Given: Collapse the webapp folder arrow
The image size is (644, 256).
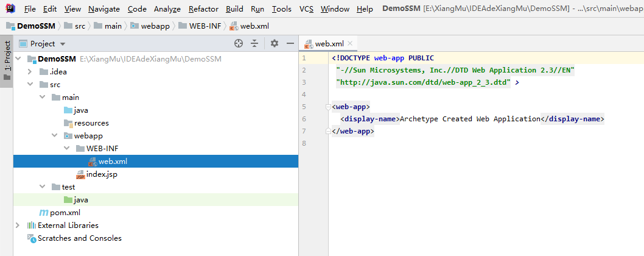Looking at the screenshot, I should 54,136.
